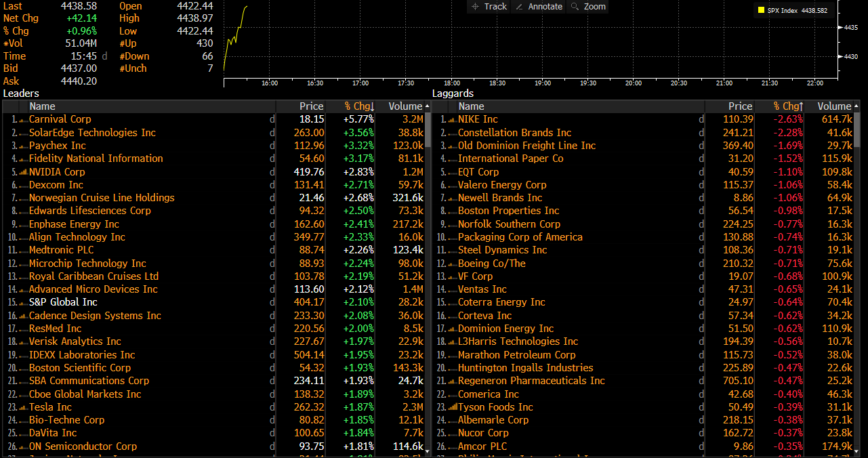868x458 pixels.
Task: Click the activity bar icon beside NVIDIA Corp
Action: pos(24,172)
